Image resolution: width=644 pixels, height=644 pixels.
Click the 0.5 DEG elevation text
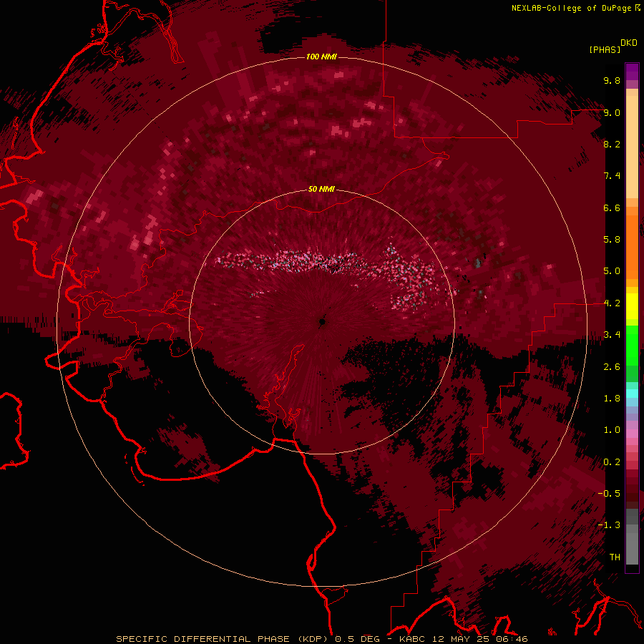click(357, 639)
